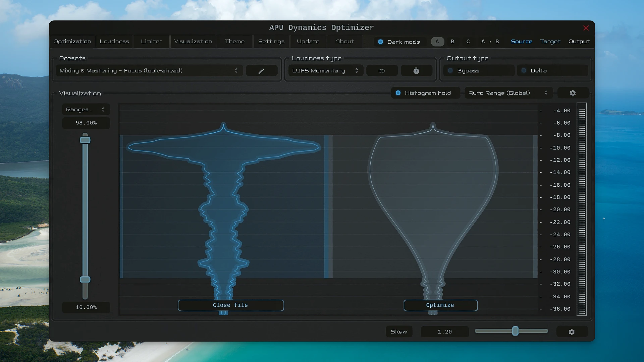Click the vertical level meter strip
Viewport: 644px width, 362px height.
click(x=582, y=209)
